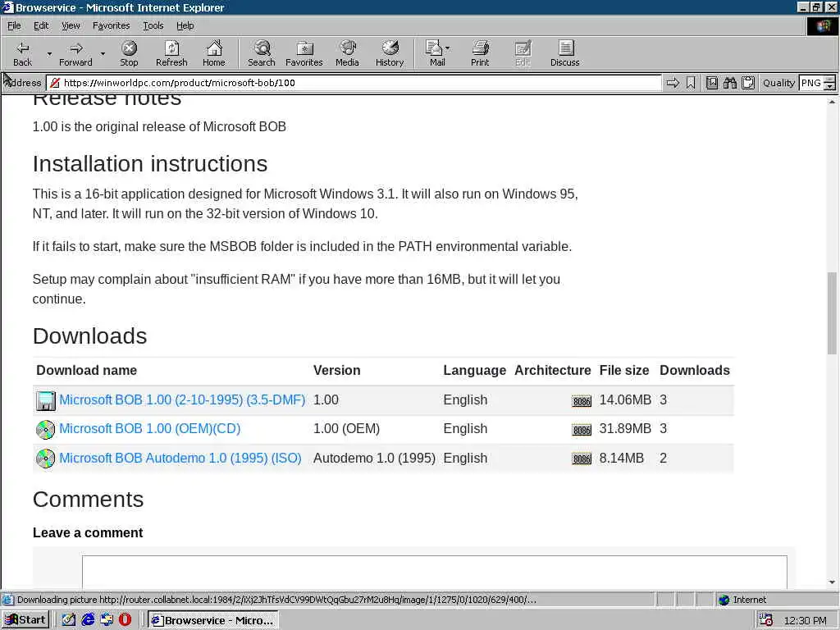The width and height of the screenshot is (840, 630).
Task: Click the Go arrow next to address bar
Action: click(x=673, y=83)
